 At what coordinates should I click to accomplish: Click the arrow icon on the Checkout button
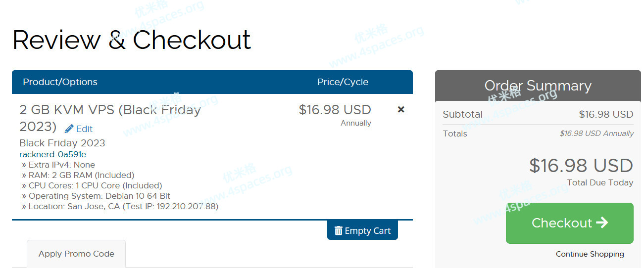[602, 223]
